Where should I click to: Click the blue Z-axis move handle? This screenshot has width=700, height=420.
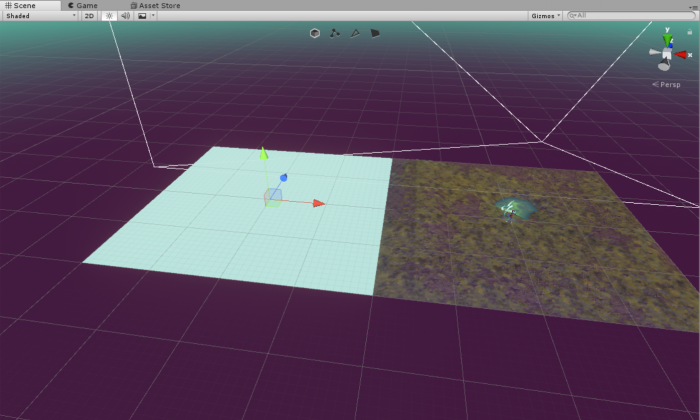(x=283, y=178)
